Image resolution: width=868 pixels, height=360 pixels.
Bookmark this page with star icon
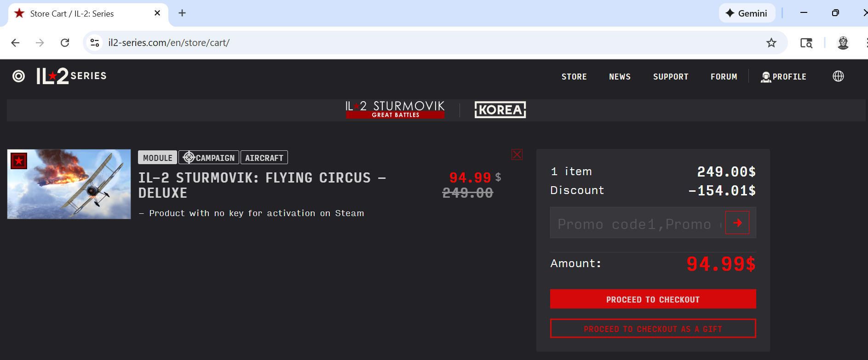point(771,43)
